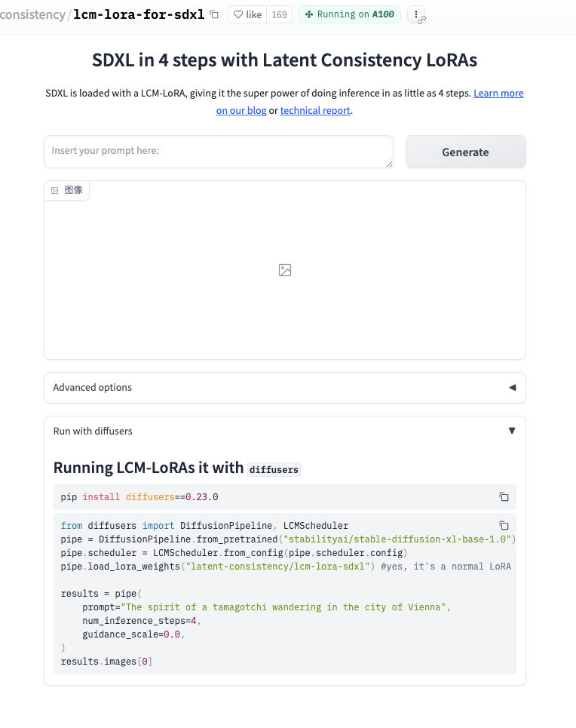Copy the space name lcm-lora-for-sdxl
Image resolution: width=576 pixels, height=728 pixels.
tap(214, 14)
